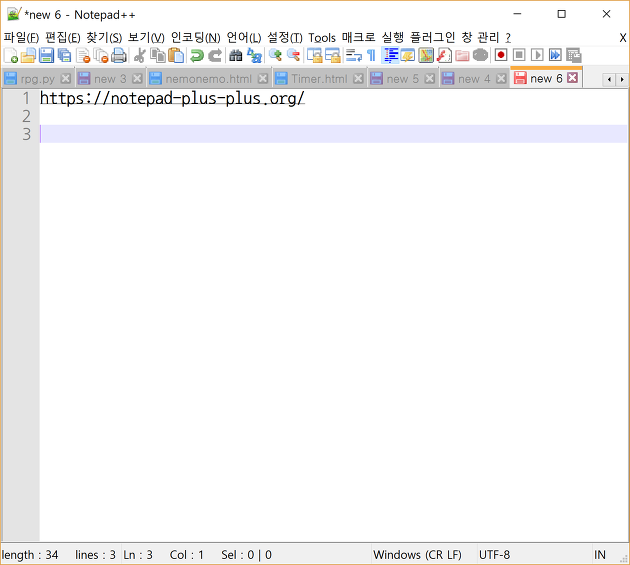Cut selection with the scissors icon

[139, 55]
